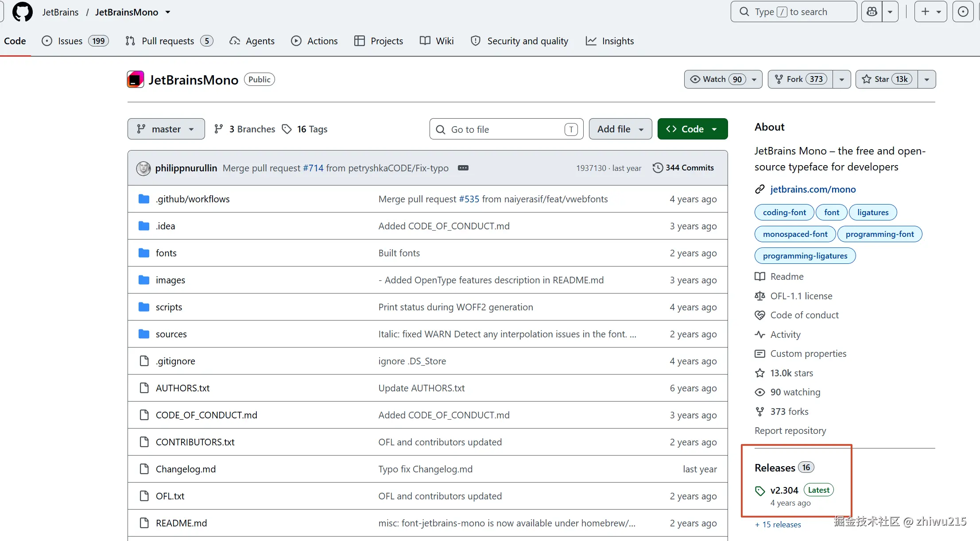Open the 344 Commits history

click(x=683, y=168)
